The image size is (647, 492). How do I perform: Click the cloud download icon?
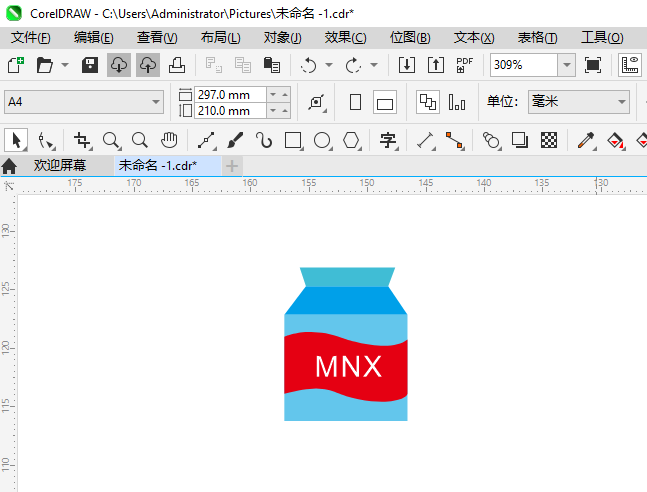tap(119, 65)
